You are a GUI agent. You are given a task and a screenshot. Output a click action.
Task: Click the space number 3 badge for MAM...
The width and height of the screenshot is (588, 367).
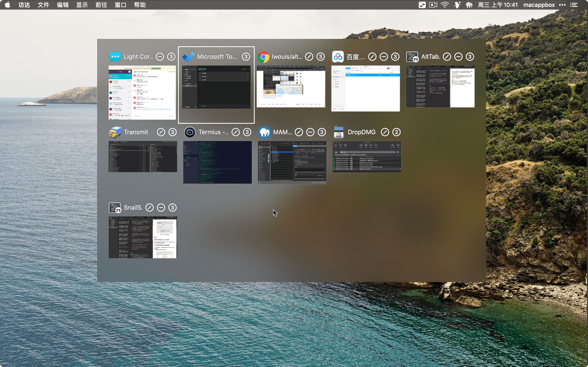tap(322, 132)
